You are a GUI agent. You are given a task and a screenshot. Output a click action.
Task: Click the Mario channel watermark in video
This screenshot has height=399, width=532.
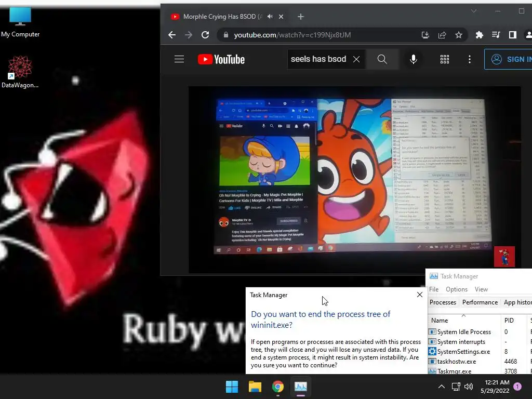504,257
